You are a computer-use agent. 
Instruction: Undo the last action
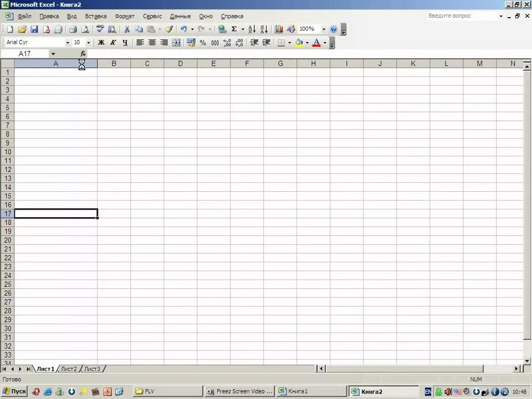click(x=183, y=29)
